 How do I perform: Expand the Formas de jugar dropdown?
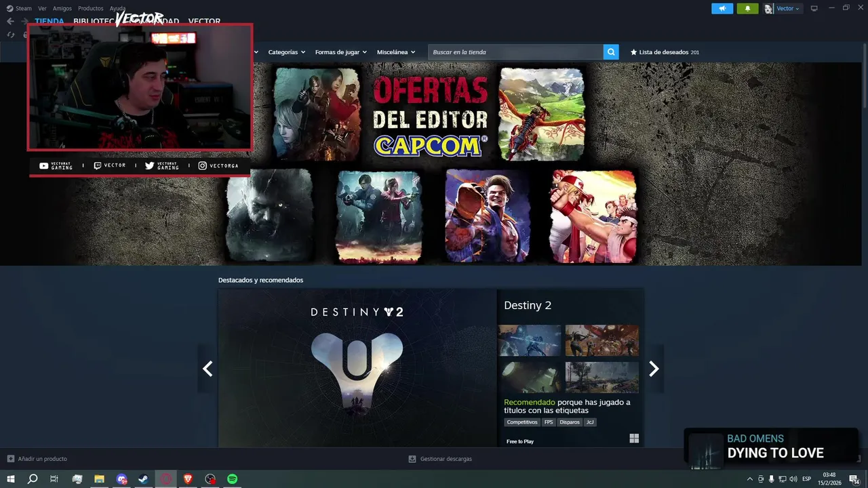click(x=340, y=52)
